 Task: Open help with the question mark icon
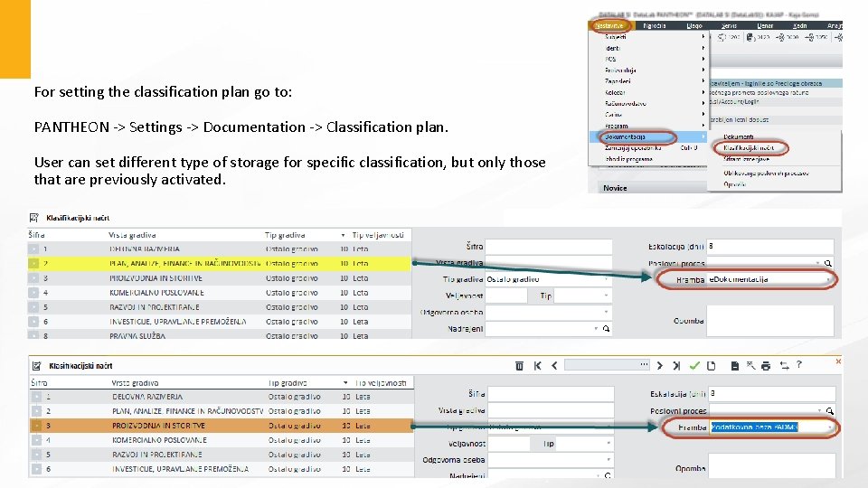[x=798, y=364]
